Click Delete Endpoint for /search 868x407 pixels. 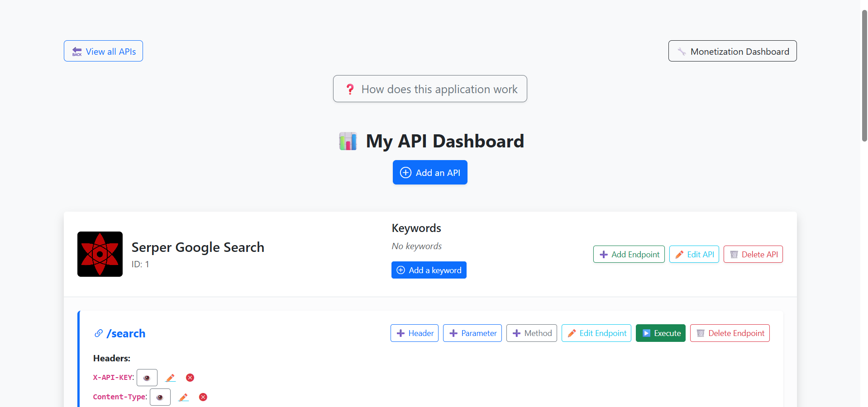click(x=730, y=333)
